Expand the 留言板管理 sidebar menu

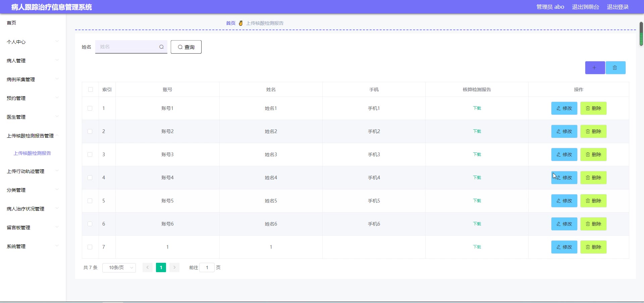[33, 228]
